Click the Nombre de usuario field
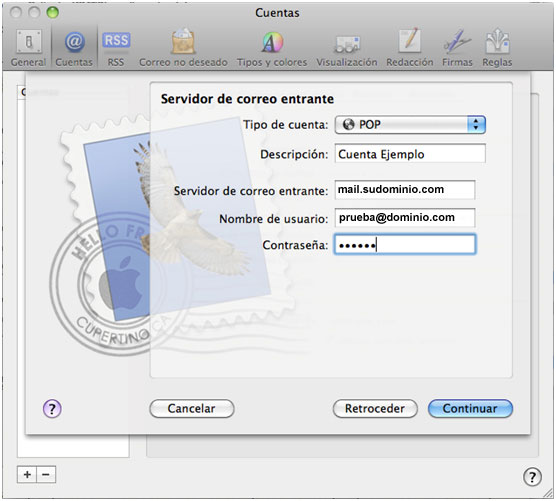556x501 pixels. point(405,217)
